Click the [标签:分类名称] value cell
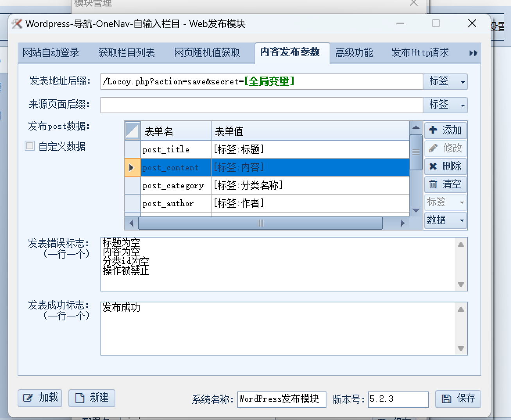This screenshot has height=420, width=511. (310, 185)
